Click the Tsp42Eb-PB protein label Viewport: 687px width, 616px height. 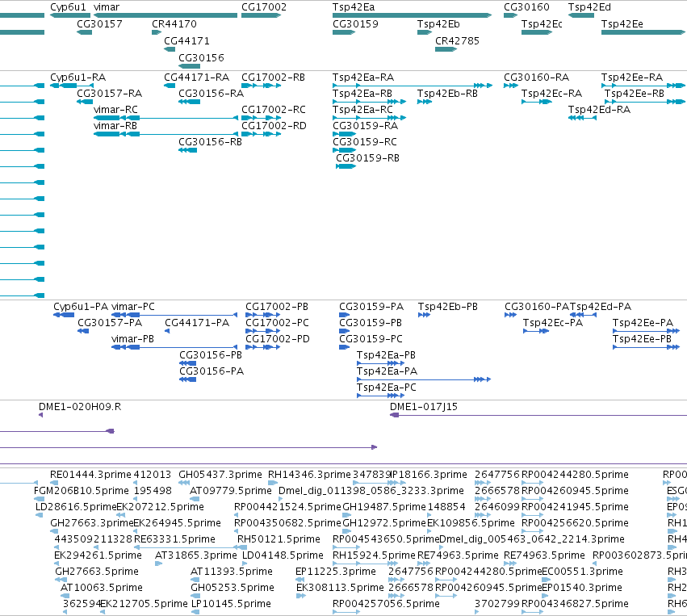click(x=448, y=307)
